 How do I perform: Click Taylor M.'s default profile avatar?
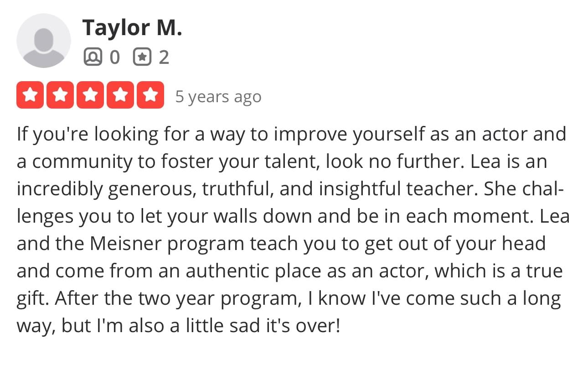(x=44, y=41)
